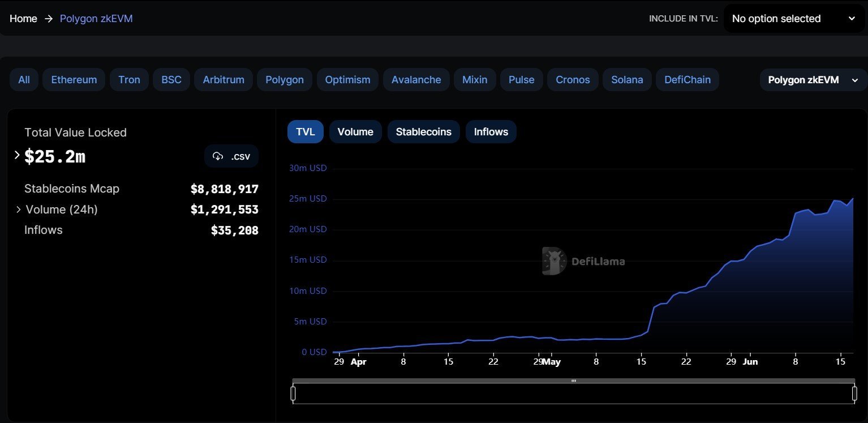Open the 'No option selected' INCLUDE IN TVL dropdown

(x=792, y=18)
